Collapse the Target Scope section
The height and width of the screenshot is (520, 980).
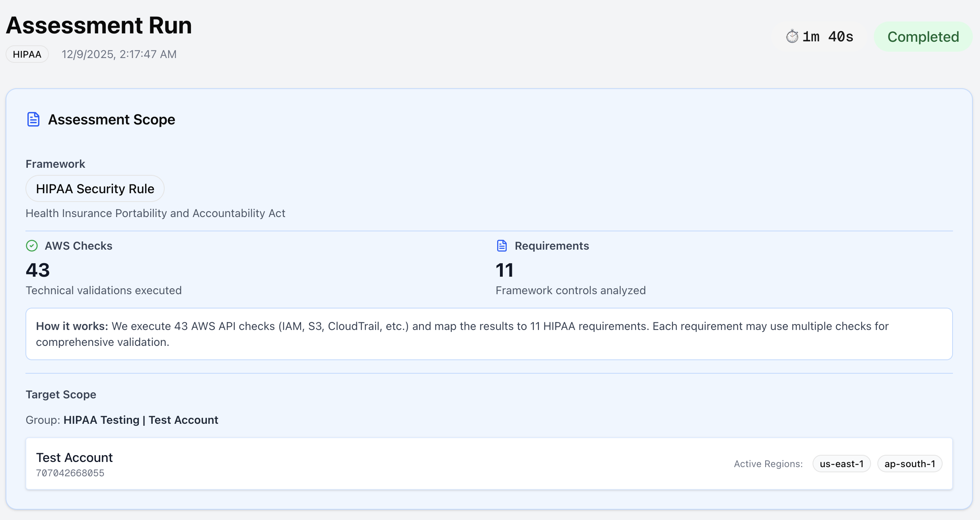[61, 394]
